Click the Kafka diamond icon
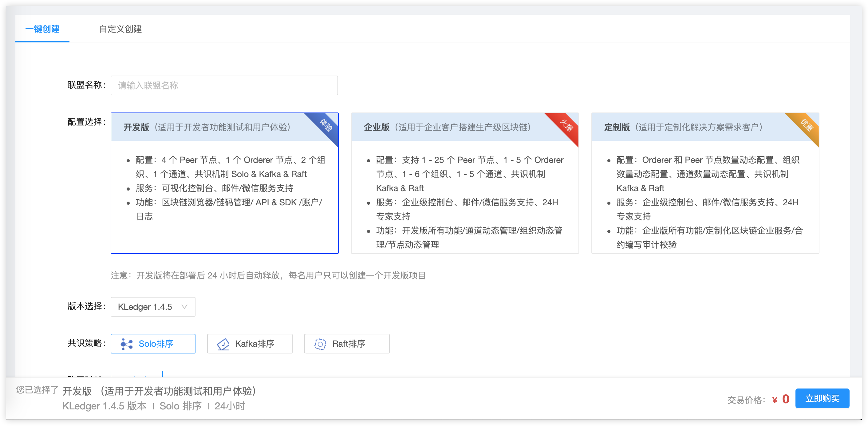 tap(223, 344)
